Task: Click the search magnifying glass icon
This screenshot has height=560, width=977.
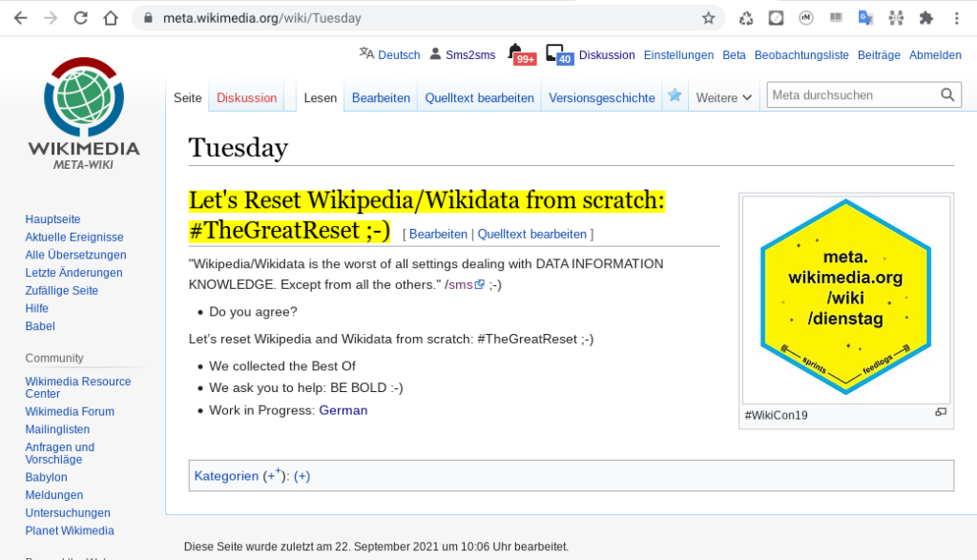Action: coord(947,94)
